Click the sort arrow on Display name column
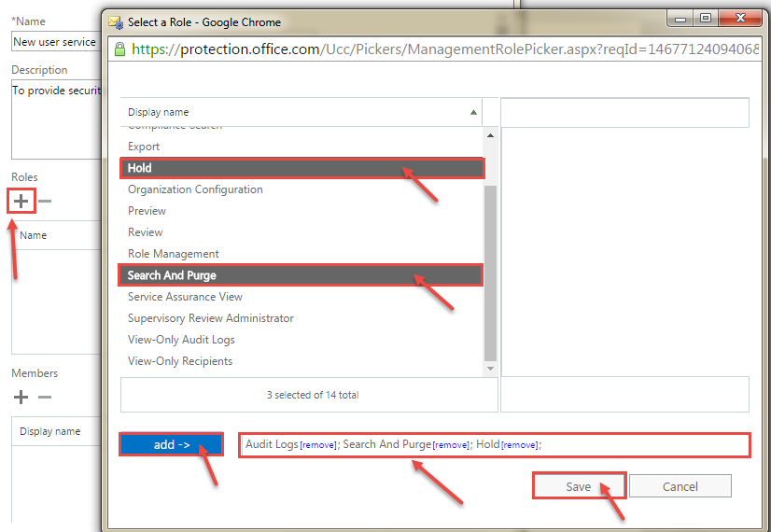This screenshot has height=532, width=771. pyautogui.click(x=473, y=112)
